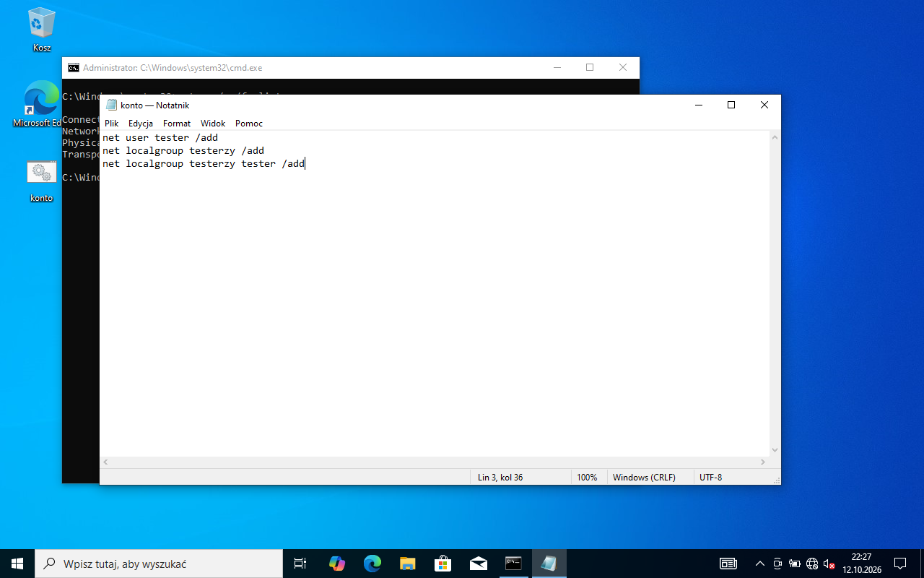Click the battery status tray icon
This screenshot has width=924, height=578.
pyautogui.click(x=795, y=564)
